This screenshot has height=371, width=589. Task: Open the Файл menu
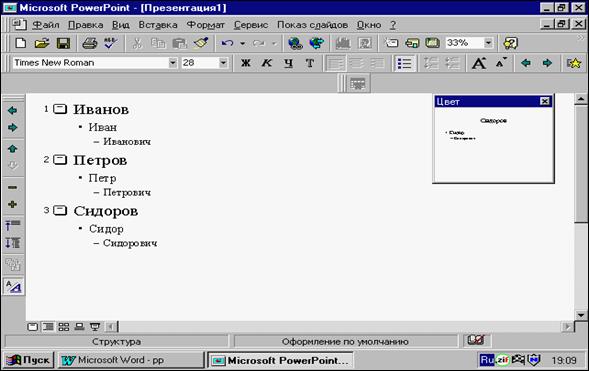pos(45,25)
